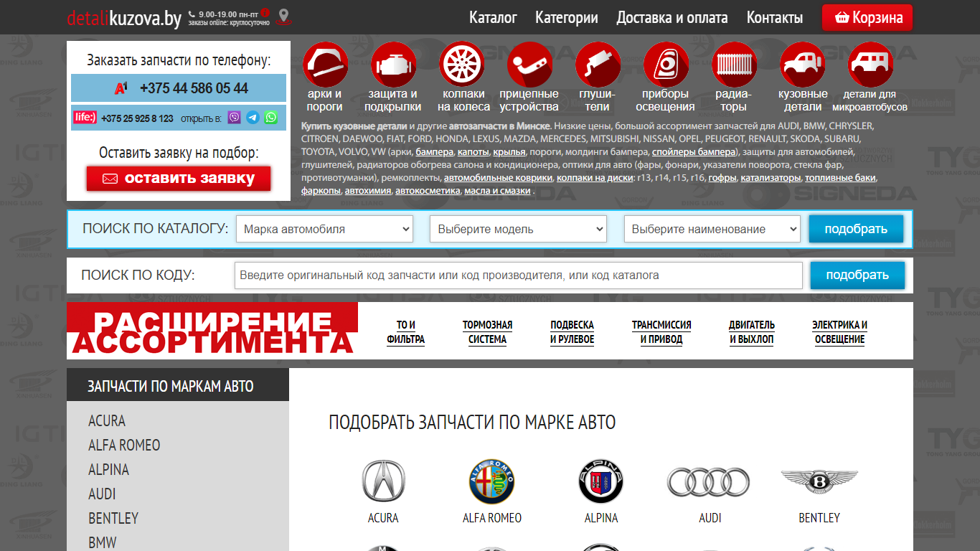Click 'подобрать' button in catalog search row
The image size is (980, 551).
pyautogui.click(x=856, y=230)
